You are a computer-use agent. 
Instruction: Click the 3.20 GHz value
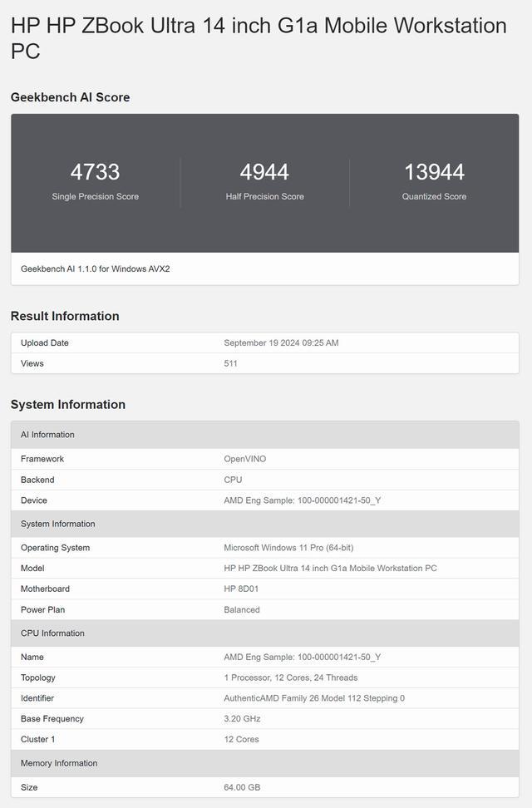(242, 719)
